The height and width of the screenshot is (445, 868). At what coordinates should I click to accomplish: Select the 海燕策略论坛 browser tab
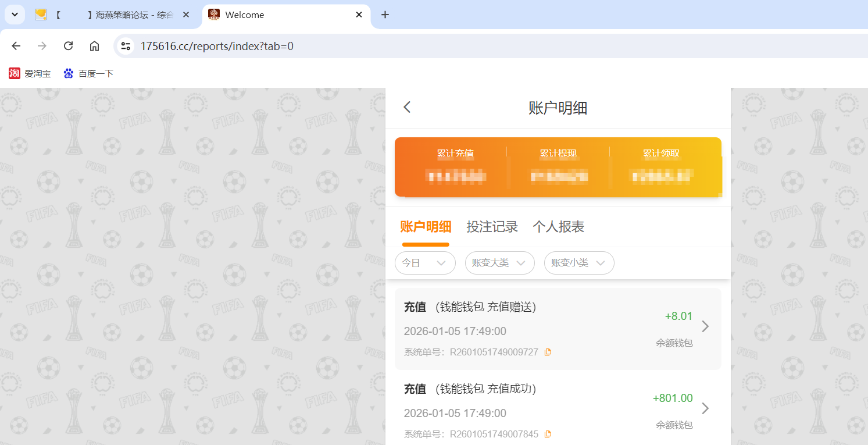pyautogui.click(x=134, y=15)
